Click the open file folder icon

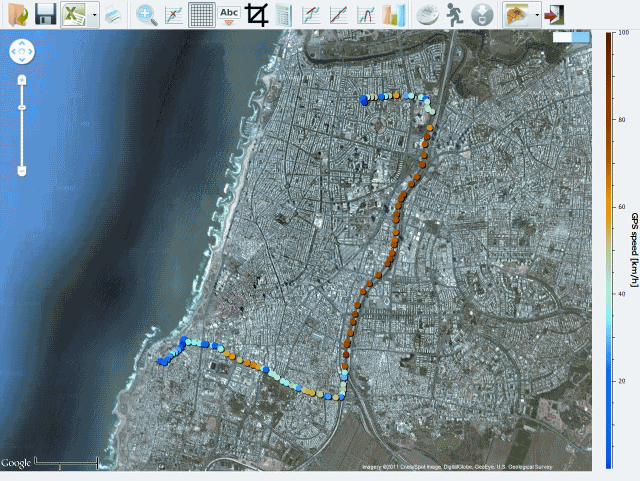click(17, 14)
